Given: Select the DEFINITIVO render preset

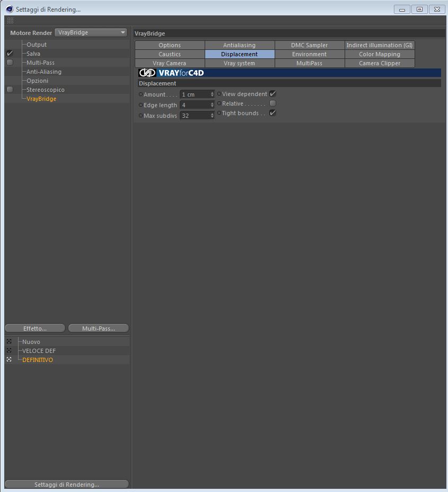Looking at the screenshot, I should coord(38,360).
